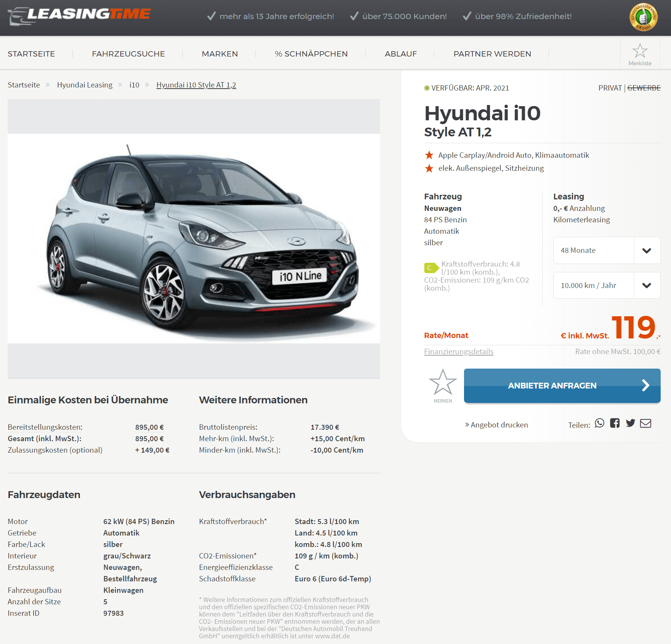Click the i10 breadcrumb link
671x644 pixels.
pyautogui.click(x=134, y=85)
